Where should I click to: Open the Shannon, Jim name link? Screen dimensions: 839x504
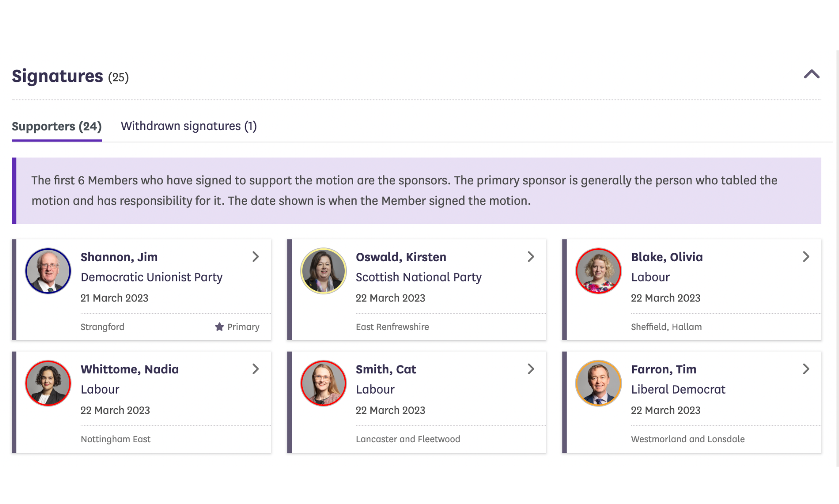point(119,257)
